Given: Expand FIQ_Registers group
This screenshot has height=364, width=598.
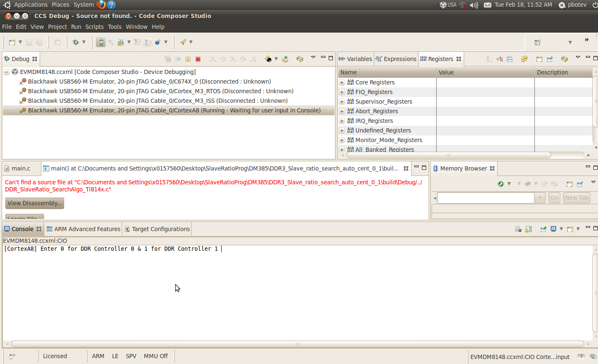Looking at the screenshot, I should (x=342, y=92).
